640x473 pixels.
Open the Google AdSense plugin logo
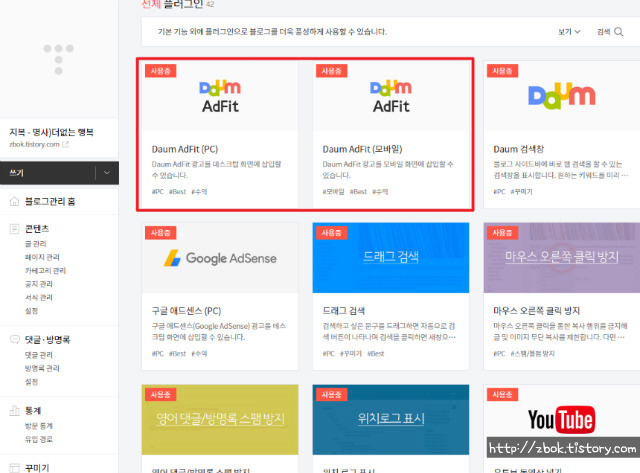[220, 258]
